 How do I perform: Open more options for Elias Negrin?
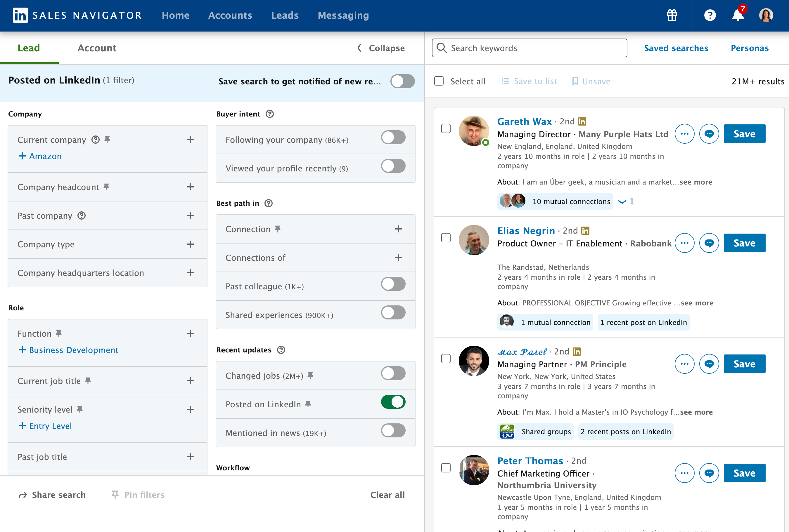click(684, 243)
